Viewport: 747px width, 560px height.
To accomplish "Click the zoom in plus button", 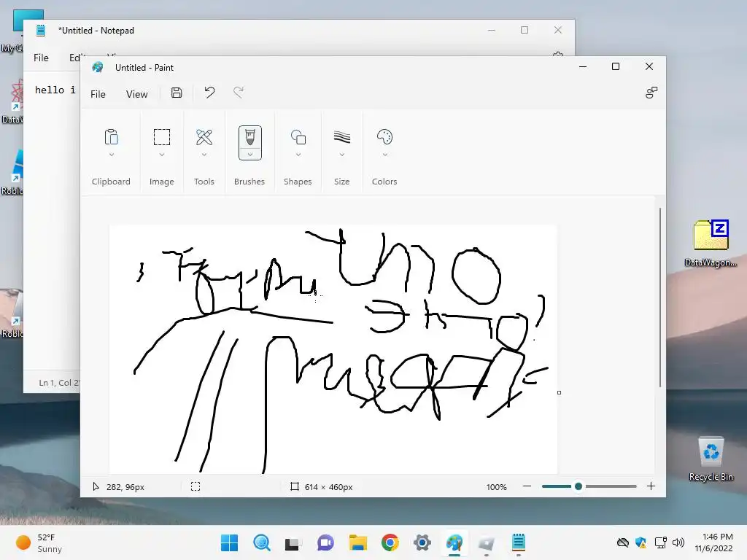I will 651,486.
